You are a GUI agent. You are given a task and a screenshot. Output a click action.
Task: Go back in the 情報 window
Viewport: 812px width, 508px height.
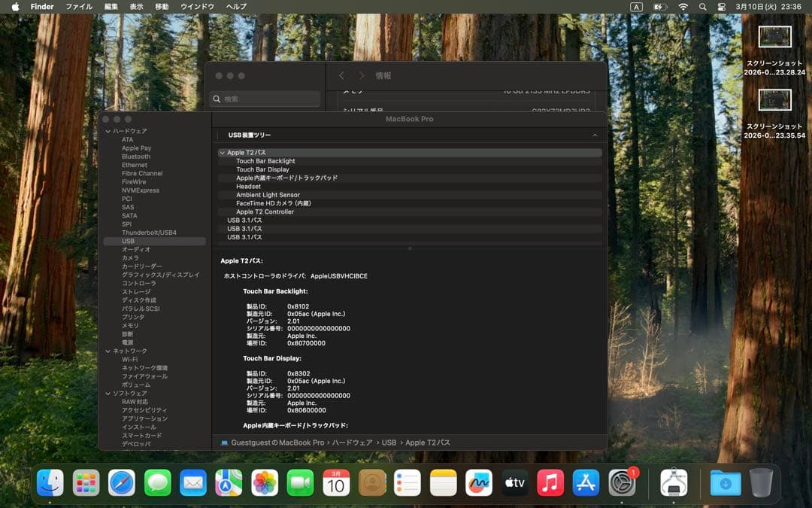(x=341, y=76)
